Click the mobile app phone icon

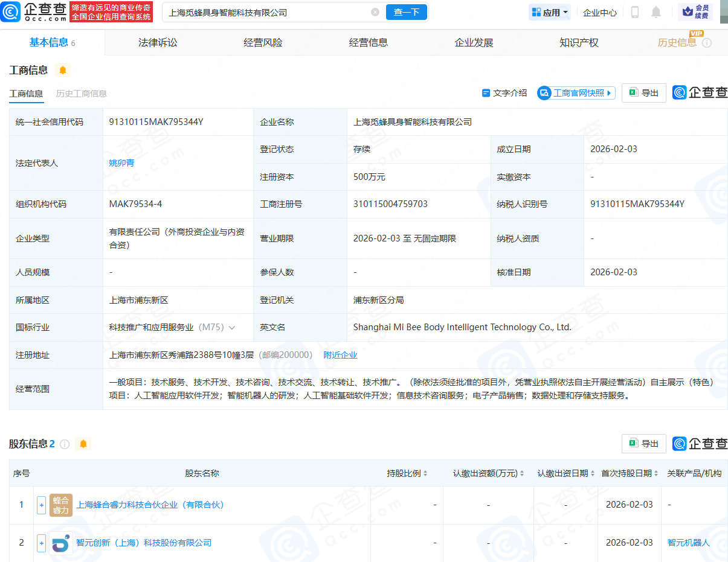tap(636, 12)
